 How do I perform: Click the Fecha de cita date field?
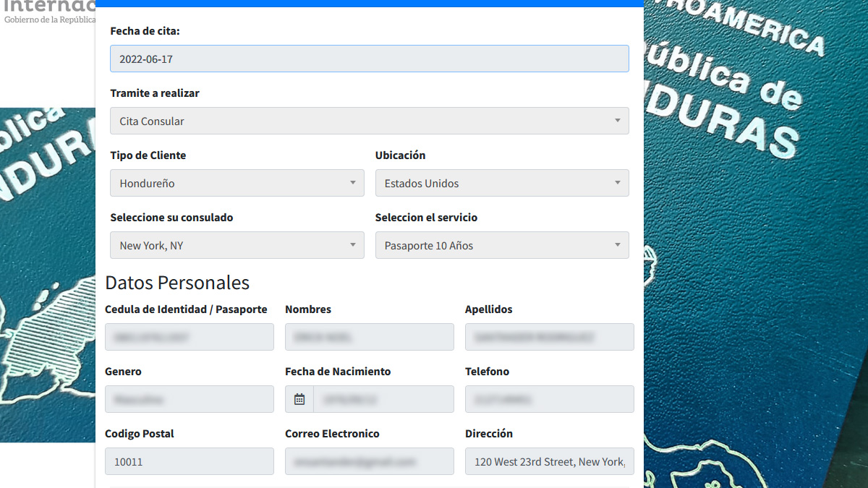[369, 59]
